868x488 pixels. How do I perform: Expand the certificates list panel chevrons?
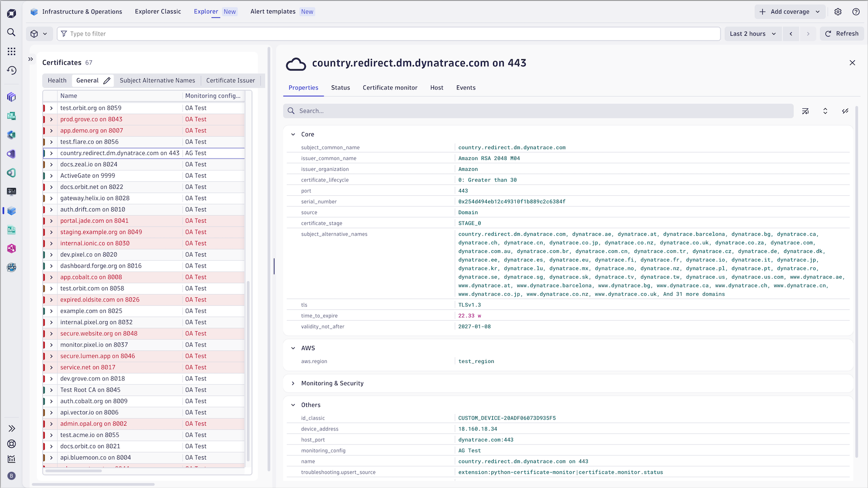(31, 59)
